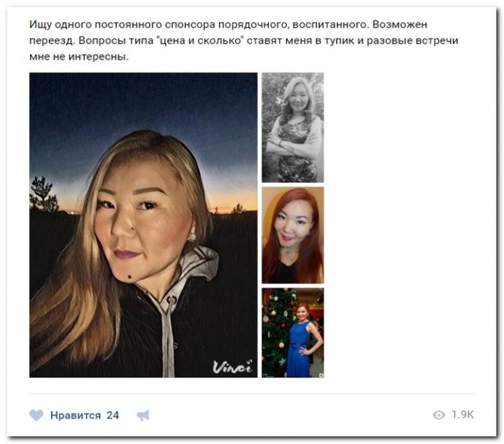Click the small corner badge on the Christmas tree photo

pyautogui.click(x=321, y=375)
